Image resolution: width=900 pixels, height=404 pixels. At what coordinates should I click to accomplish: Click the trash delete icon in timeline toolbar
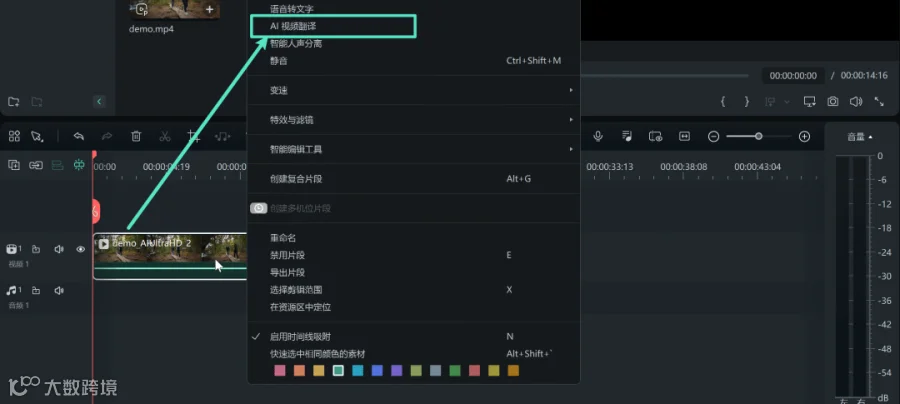point(136,136)
